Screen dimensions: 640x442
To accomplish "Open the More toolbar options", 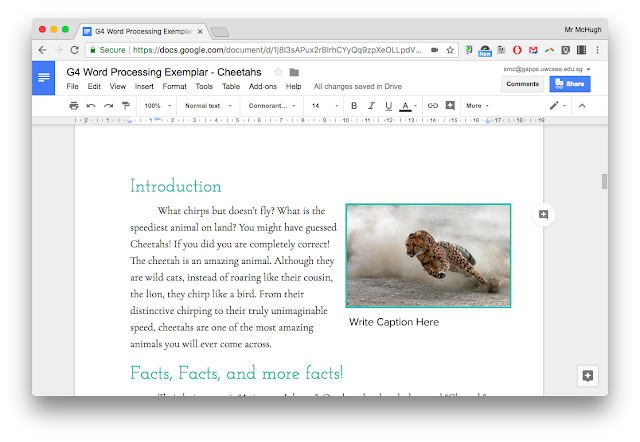I will (477, 106).
